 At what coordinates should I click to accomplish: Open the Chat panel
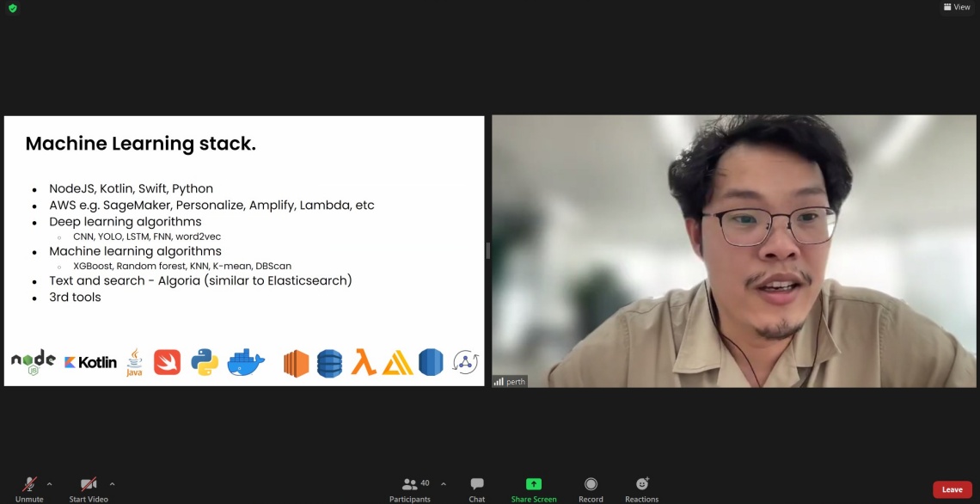tap(477, 487)
